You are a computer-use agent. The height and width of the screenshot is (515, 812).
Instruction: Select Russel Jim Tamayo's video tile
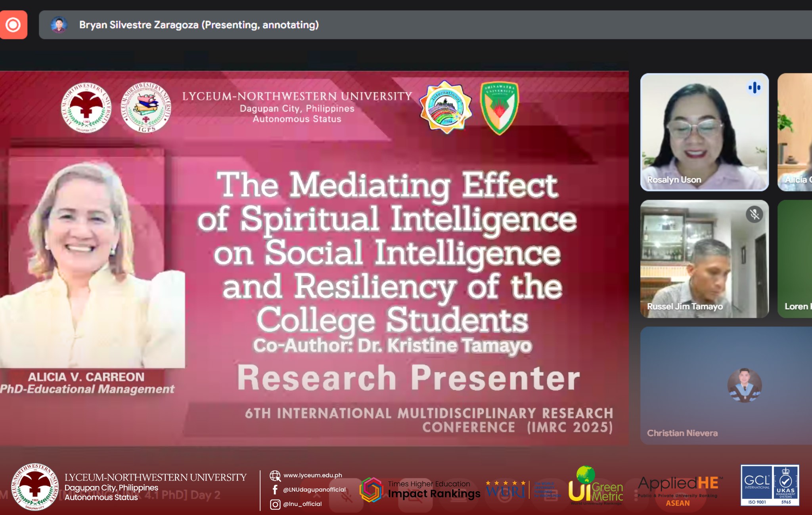(x=704, y=259)
